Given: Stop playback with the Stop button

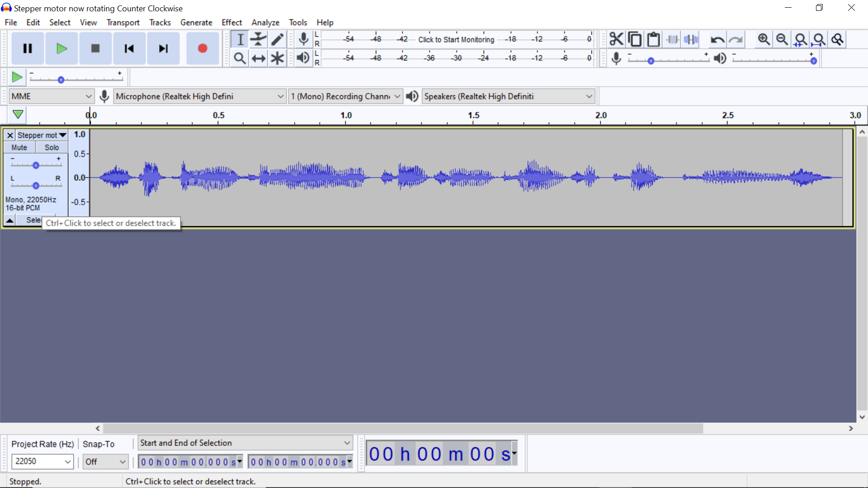Looking at the screenshot, I should click(x=95, y=48).
